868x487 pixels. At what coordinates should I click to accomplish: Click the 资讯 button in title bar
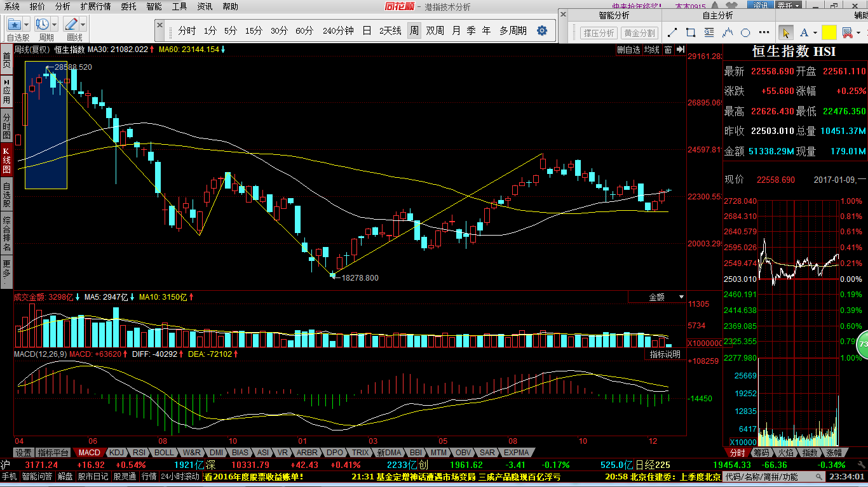[x=761, y=6]
